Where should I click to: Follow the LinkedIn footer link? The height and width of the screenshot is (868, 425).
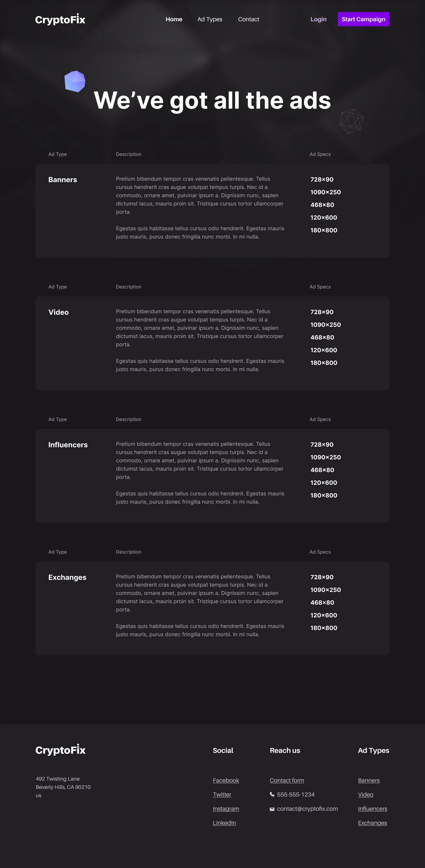pos(224,823)
